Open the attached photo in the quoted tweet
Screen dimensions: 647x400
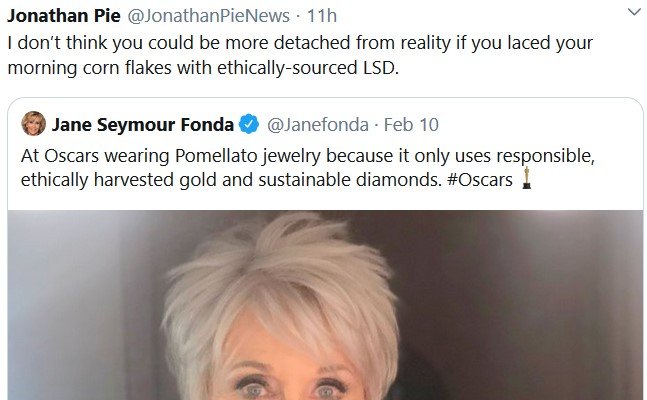325,320
